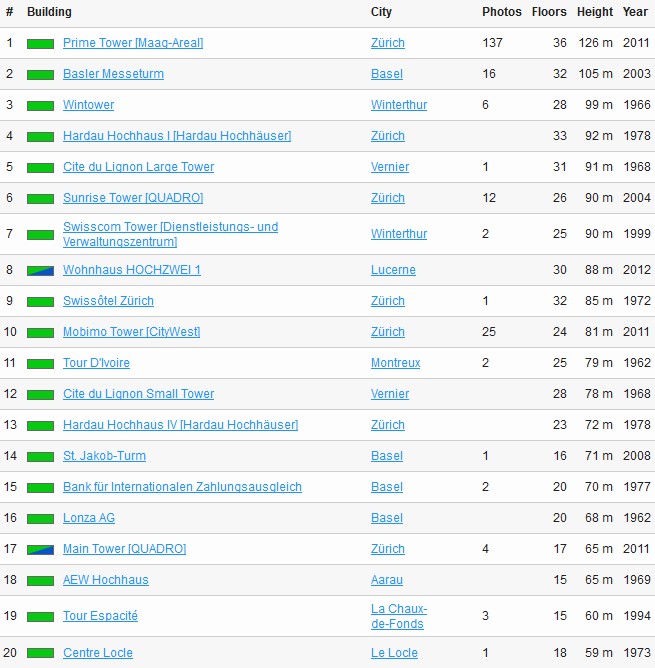This screenshot has height=668, width=655.
Task: Click the green status icon for AEW Hochhaus
Action: pyautogui.click(x=40, y=581)
